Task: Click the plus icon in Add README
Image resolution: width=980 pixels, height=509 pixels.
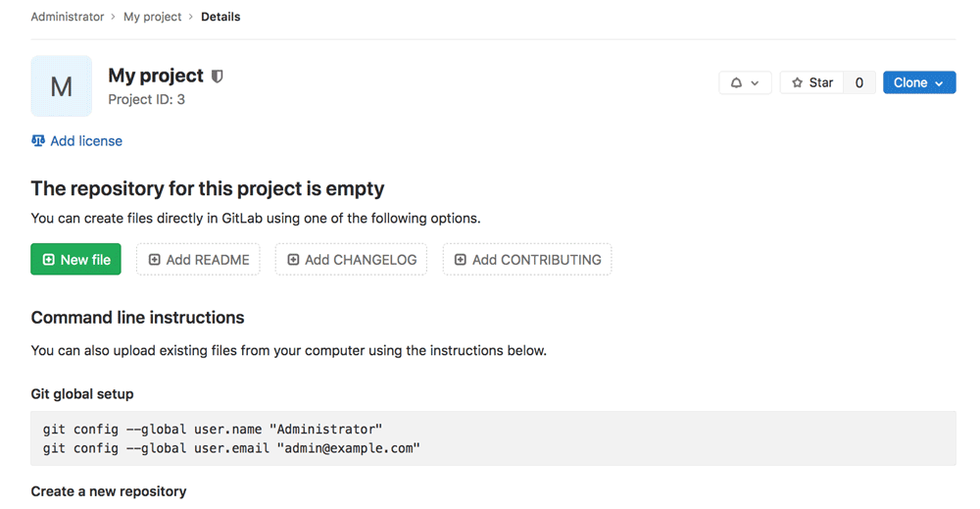Action: coord(154,260)
